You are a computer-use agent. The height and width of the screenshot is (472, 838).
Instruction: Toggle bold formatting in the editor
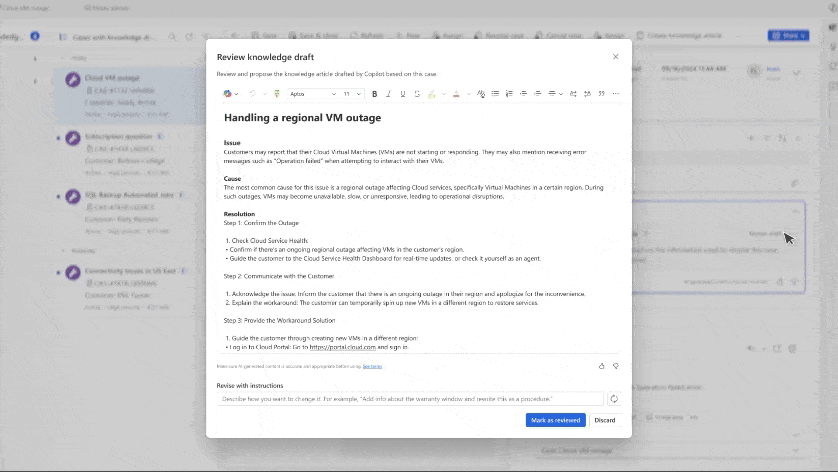[375, 94]
